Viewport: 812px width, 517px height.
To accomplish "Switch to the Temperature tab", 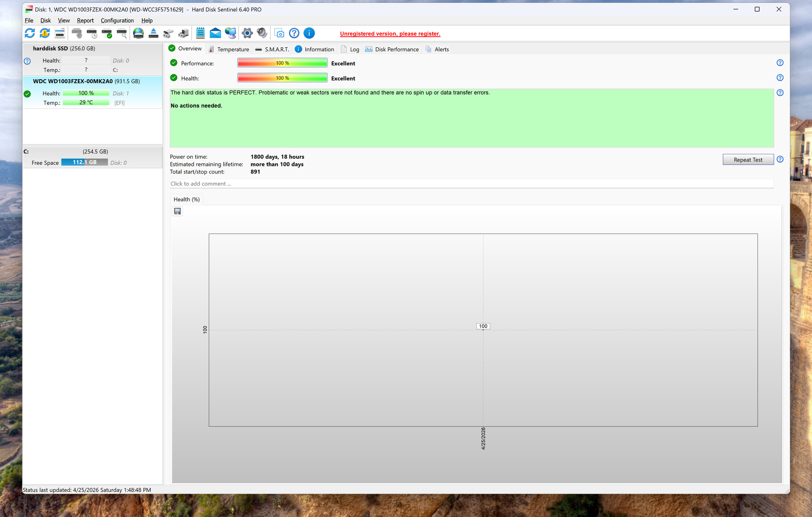I will point(229,49).
